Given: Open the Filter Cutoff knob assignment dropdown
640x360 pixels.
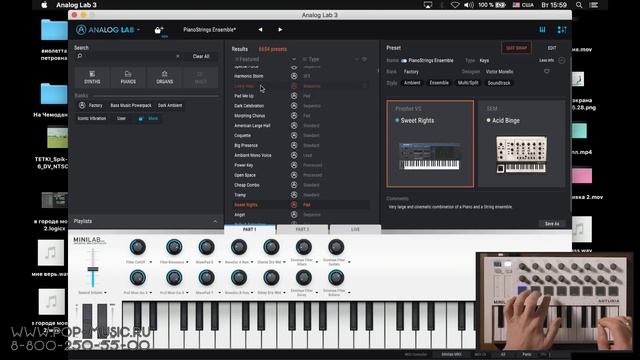Looking at the screenshot, I should tap(151, 262).
